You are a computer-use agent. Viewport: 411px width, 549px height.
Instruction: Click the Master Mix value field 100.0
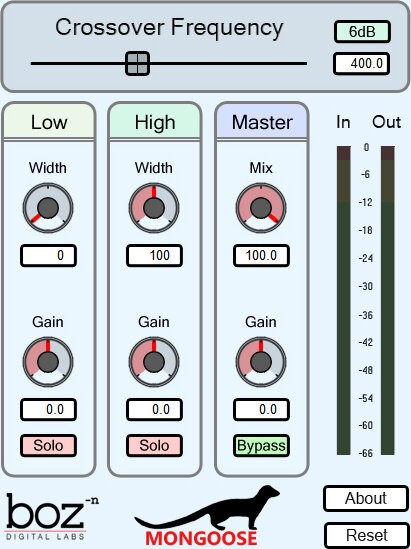(261, 256)
